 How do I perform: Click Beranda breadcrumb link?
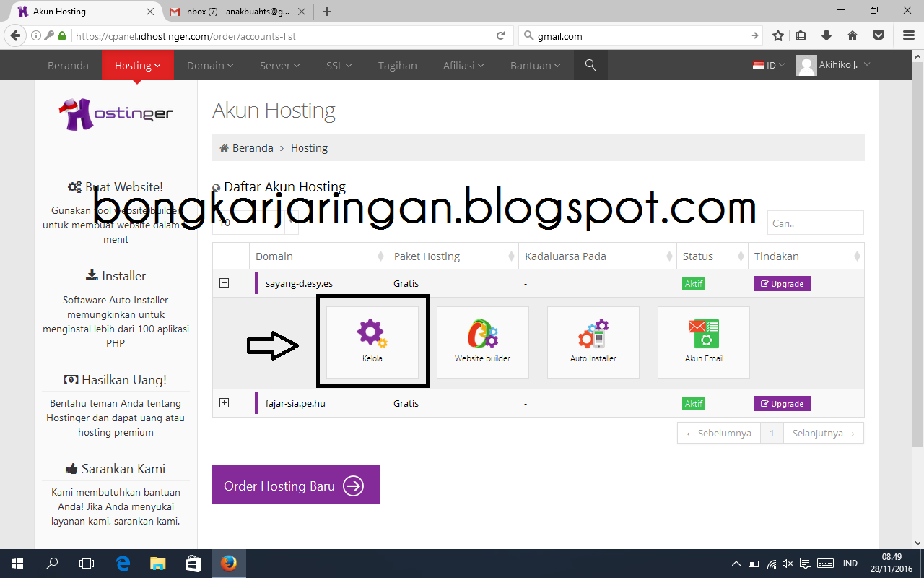point(253,148)
